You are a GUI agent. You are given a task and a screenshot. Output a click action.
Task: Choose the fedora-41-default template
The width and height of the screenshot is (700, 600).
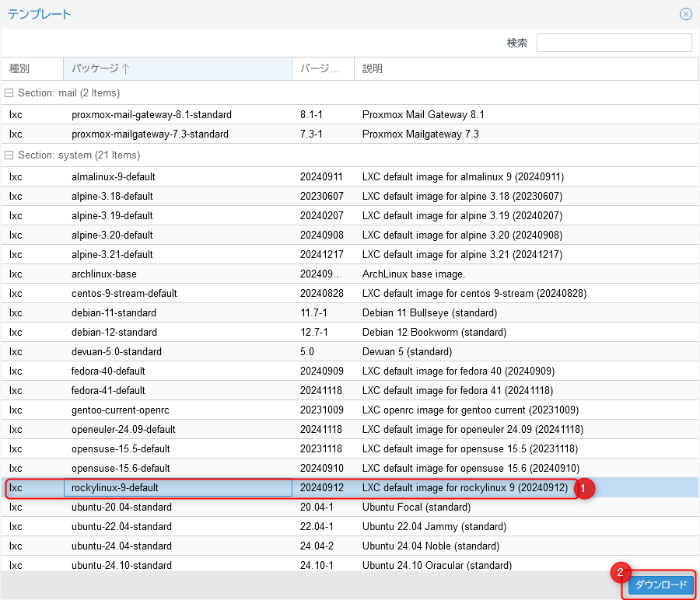click(108, 390)
